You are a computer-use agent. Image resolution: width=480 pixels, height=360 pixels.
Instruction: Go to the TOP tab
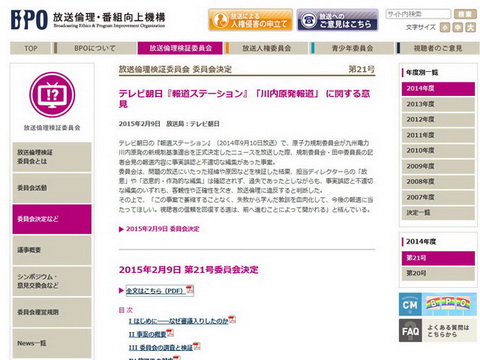tap(30, 48)
